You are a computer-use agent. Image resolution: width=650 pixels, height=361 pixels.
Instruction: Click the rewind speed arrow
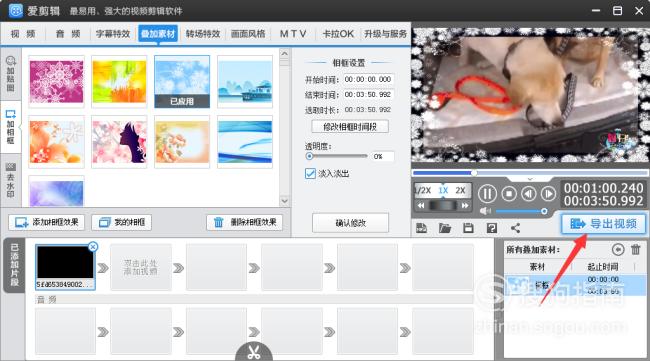click(x=421, y=205)
